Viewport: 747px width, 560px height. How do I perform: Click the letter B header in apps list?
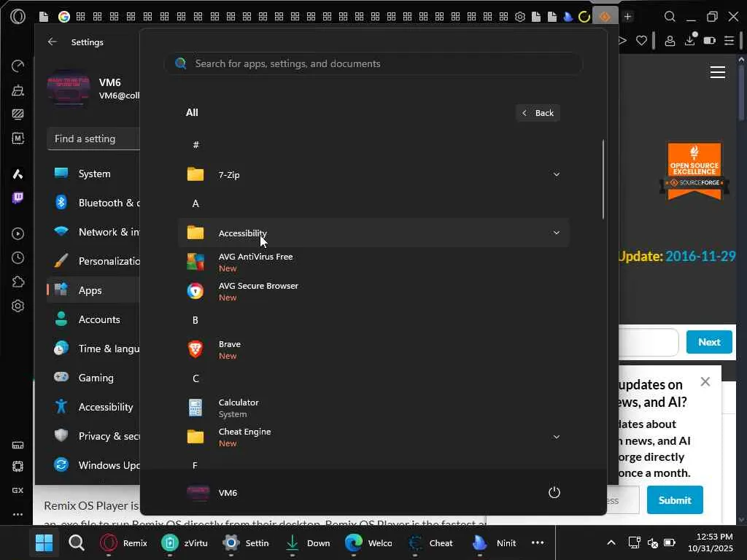tap(196, 320)
